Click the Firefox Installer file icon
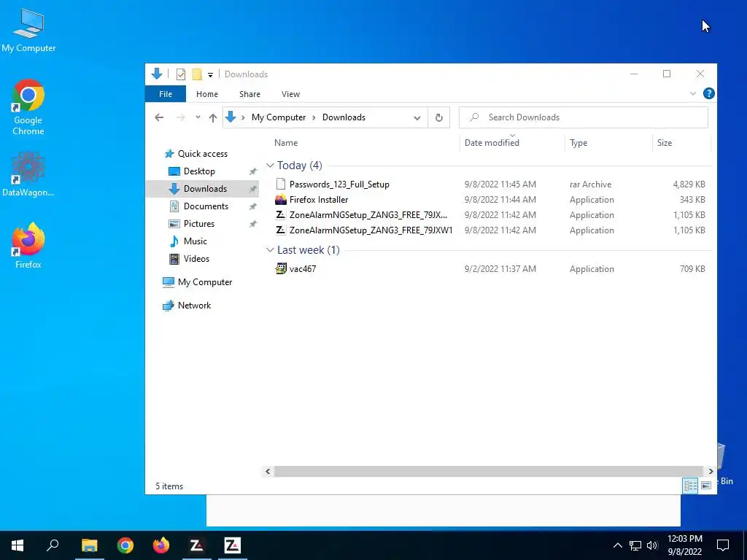Screen dimensions: 747x560 click(281, 200)
